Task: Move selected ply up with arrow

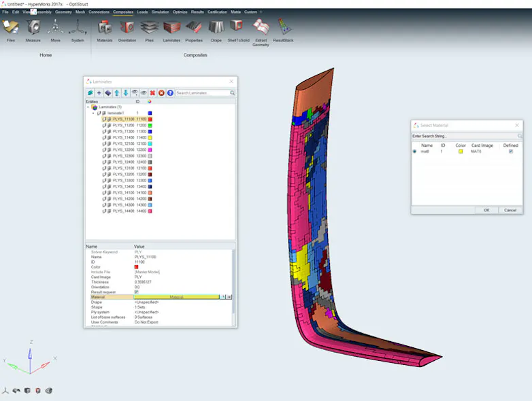Action: click(117, 92)
